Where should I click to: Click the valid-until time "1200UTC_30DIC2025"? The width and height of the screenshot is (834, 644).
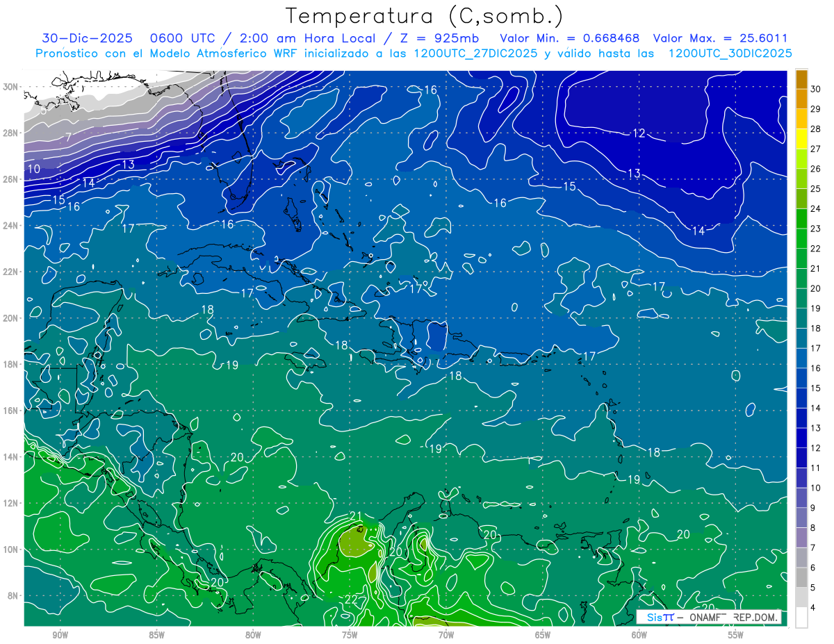pyautogui.click(x=730, y=53)
